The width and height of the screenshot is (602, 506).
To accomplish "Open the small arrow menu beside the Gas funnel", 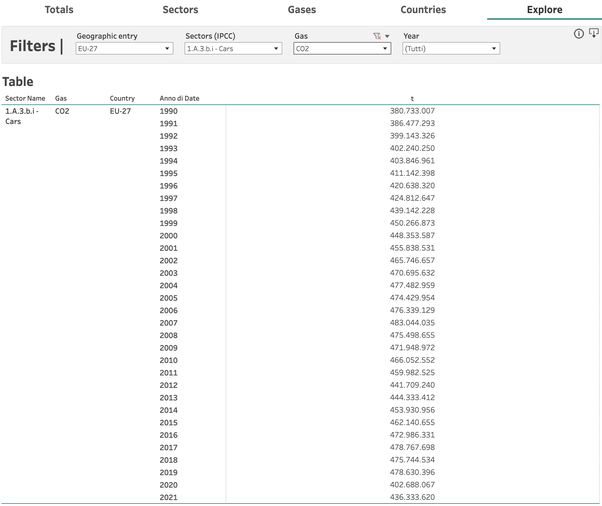I will [387, 36].
